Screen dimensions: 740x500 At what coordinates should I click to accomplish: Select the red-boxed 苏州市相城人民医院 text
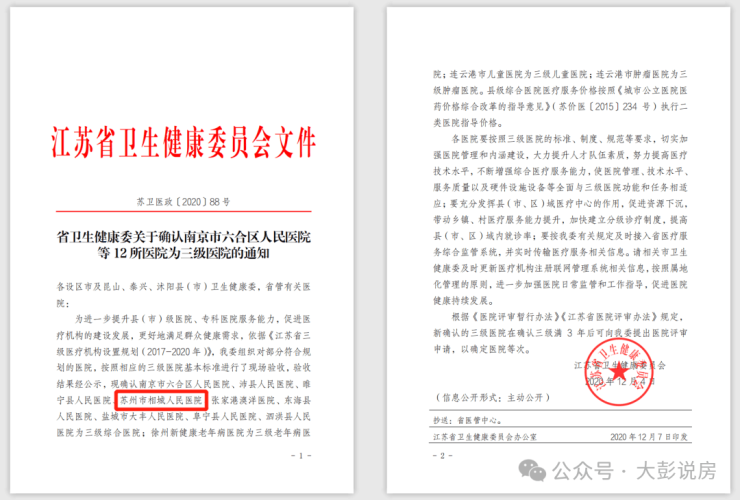(161, 400)
